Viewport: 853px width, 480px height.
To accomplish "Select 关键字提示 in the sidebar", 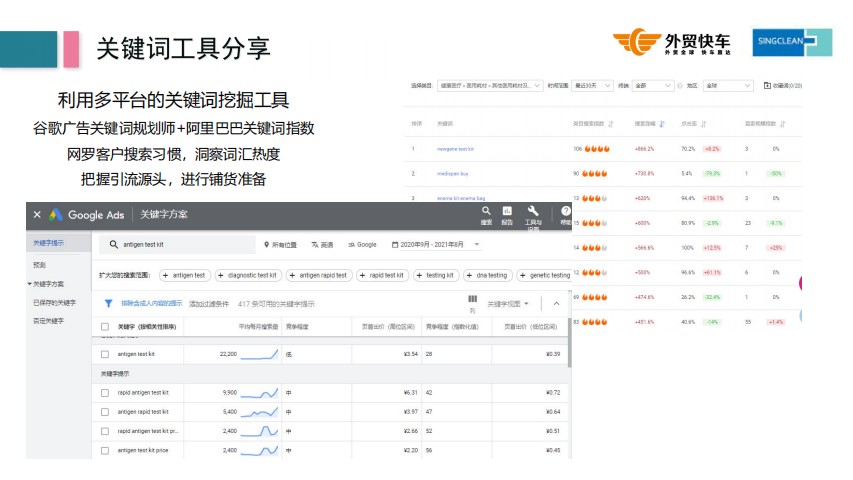I will (49, 243).
